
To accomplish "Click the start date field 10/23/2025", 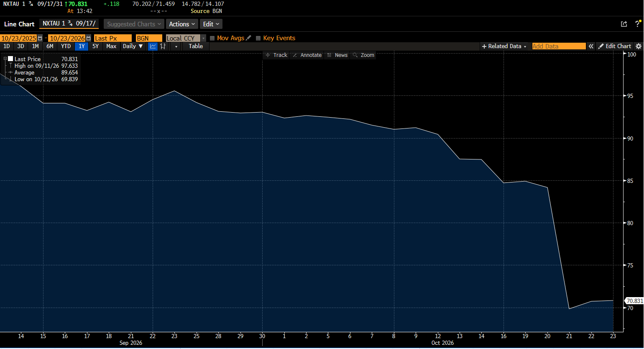I will point(19,38).
